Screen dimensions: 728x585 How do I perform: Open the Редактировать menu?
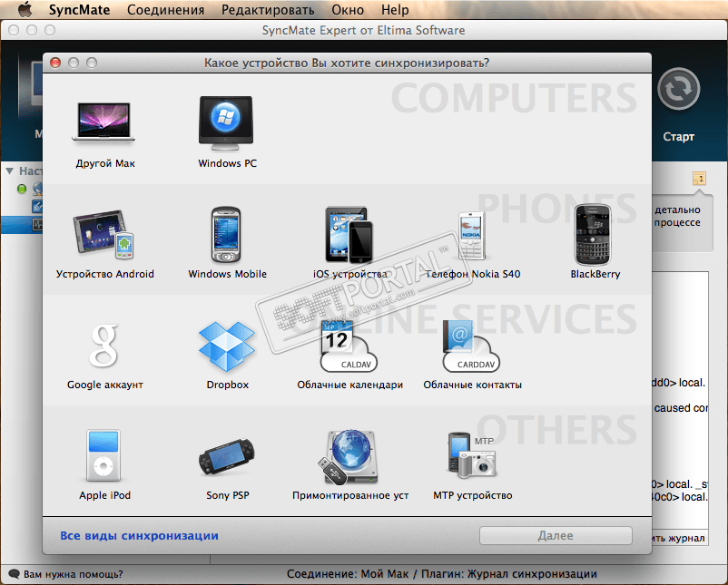268,10
